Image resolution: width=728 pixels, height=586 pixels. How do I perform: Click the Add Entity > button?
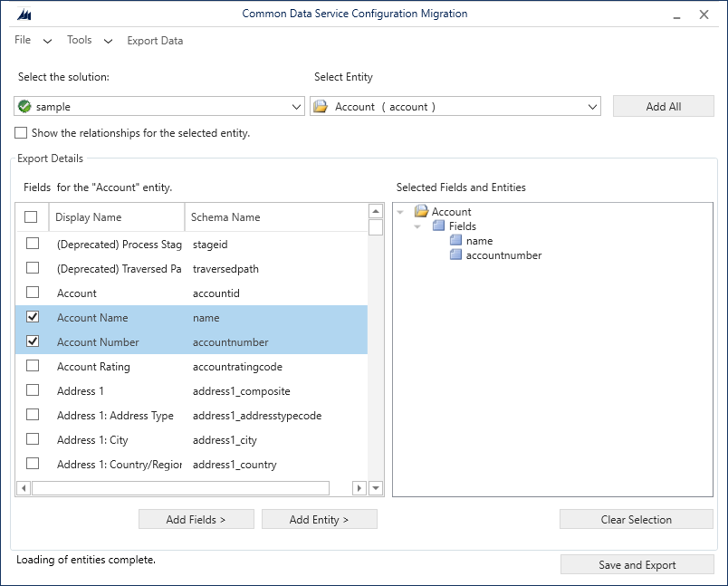pos(320,519)
